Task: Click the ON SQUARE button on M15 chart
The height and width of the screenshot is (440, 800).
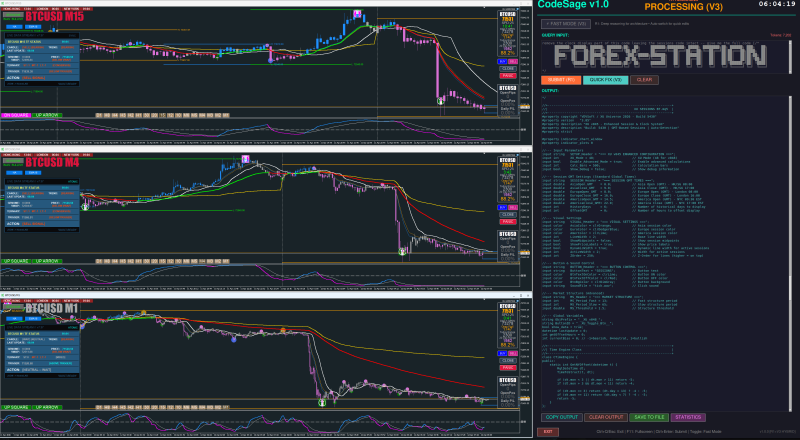Action: [16, 115]
